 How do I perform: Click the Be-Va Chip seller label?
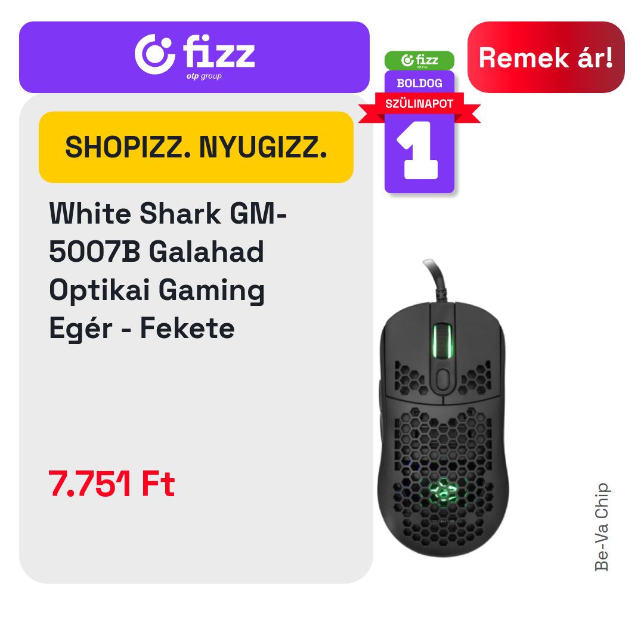pyautogui.click(x=602, y=527)
